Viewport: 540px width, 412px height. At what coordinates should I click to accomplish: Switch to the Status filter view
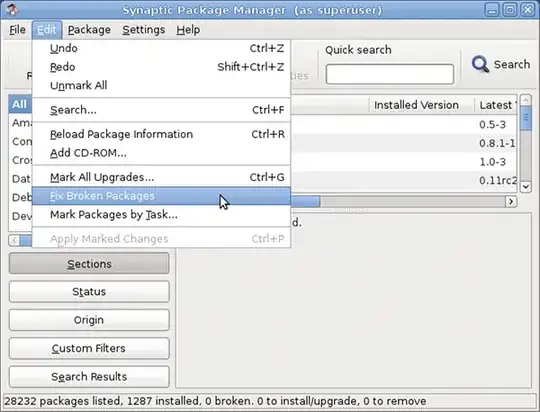click(89, 292)
